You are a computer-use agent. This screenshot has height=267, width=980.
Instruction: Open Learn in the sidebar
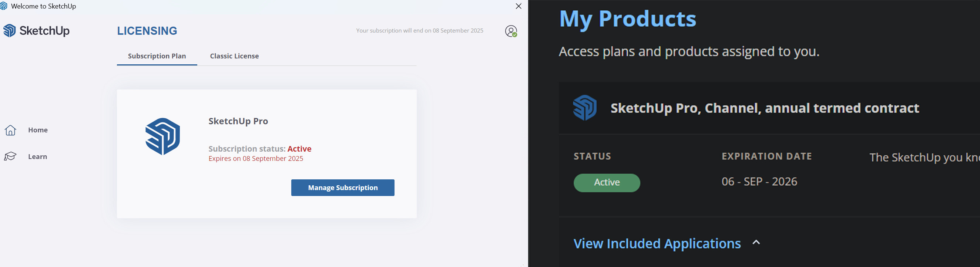37,157
